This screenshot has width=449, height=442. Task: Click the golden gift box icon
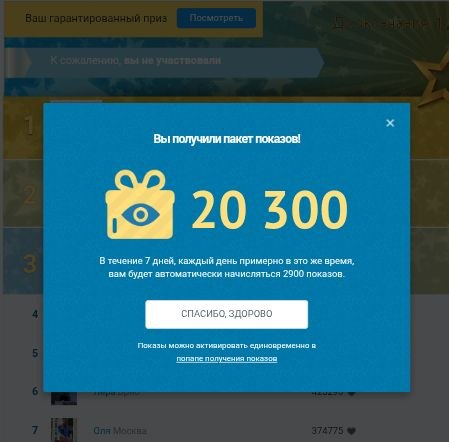click(x=140, y=204)
